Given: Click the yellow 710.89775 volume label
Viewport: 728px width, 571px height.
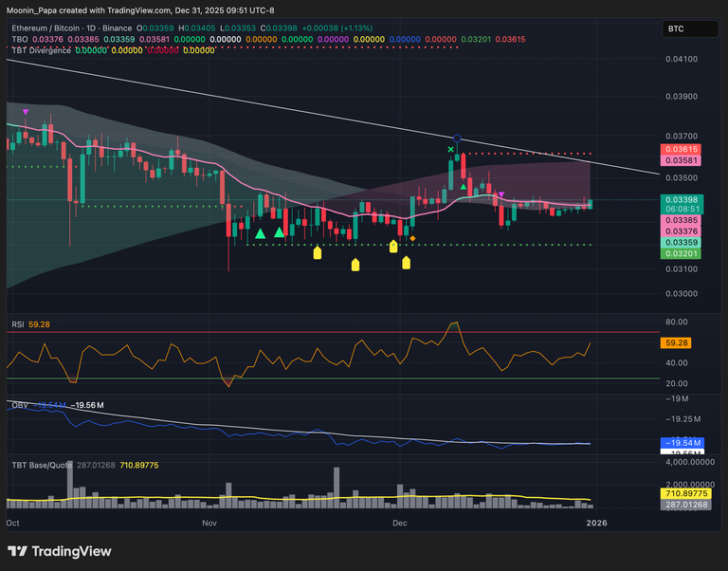Looking at the screenshot, I should pyautogui.click(x=686, y=494).
